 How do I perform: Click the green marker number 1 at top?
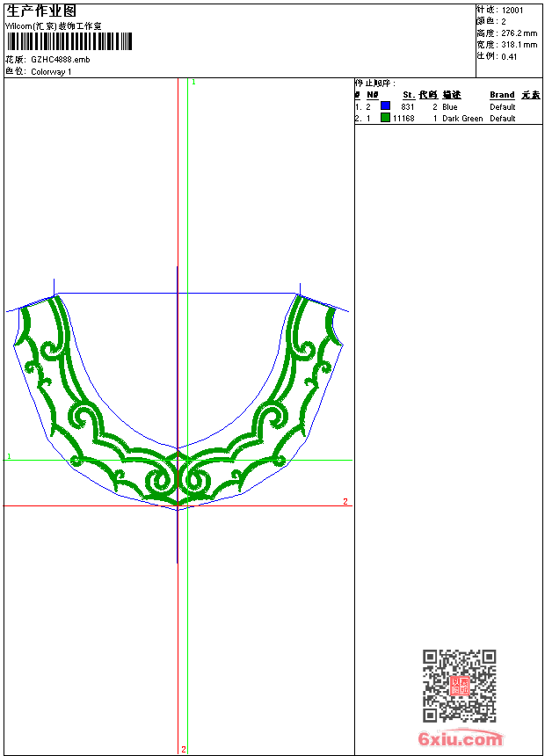point(193,82)
